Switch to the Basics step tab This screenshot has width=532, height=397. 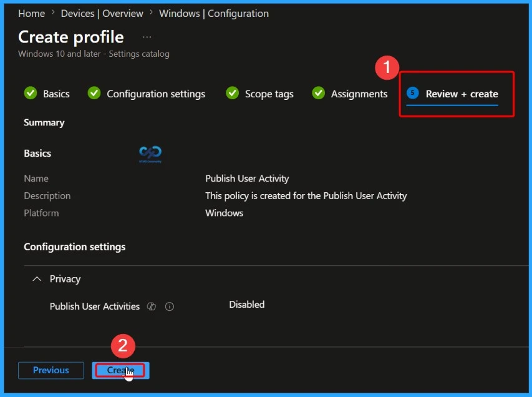56,94
